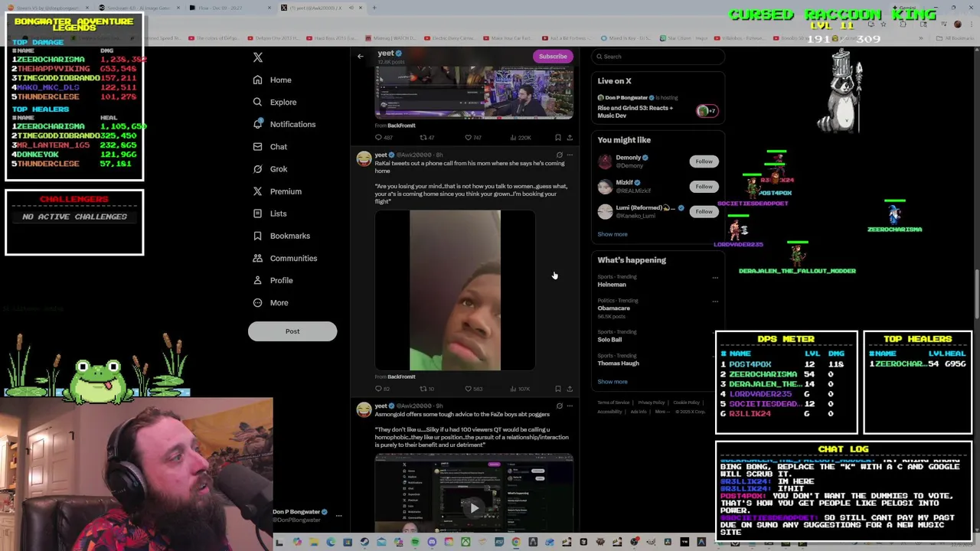This screenshot has height=551, width=980.
Task: Repost the post with 47 reposts
Action: tap(426, 138)
